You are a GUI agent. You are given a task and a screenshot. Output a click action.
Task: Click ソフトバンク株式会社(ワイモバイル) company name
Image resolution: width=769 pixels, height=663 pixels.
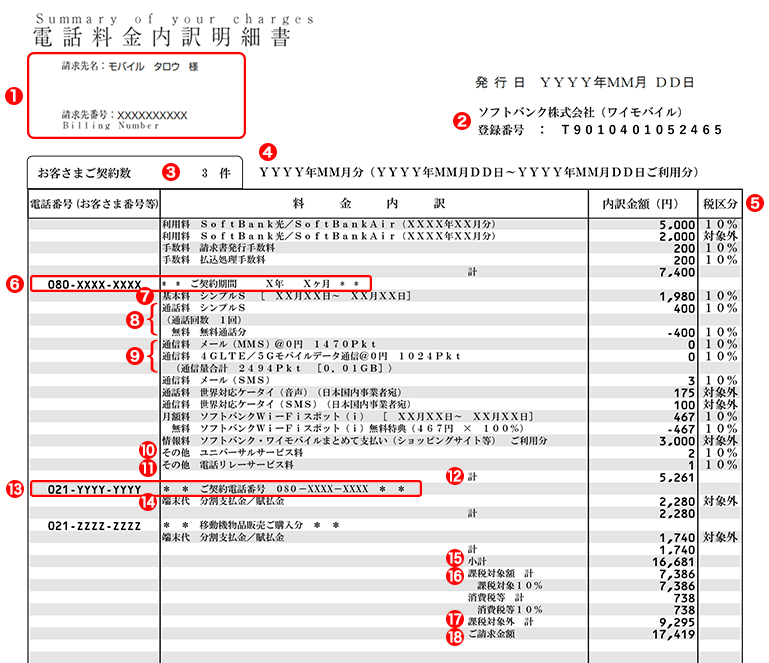pyautogui.click(x=580, y=112)
